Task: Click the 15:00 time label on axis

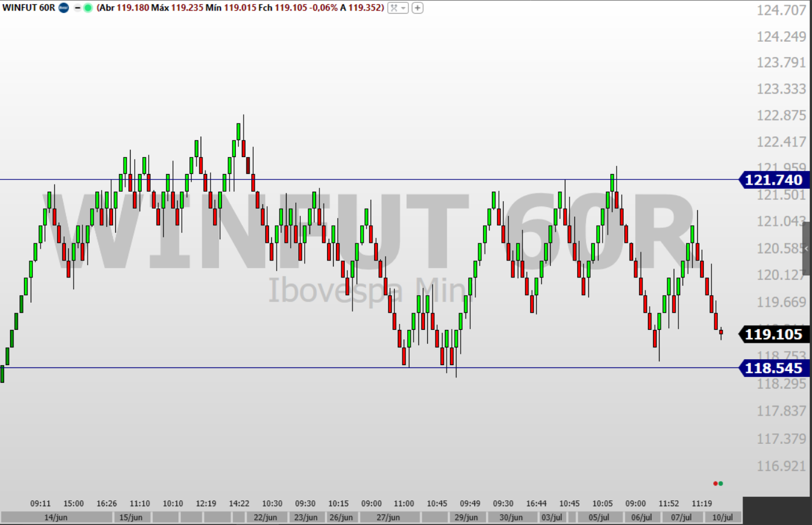Action: point(74,504)
